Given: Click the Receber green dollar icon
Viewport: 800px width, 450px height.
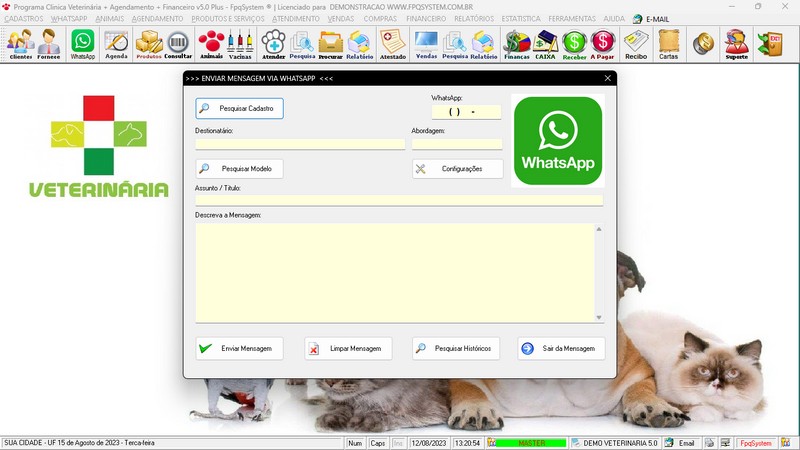Looking at the screenshot, I should click(574, 44).
